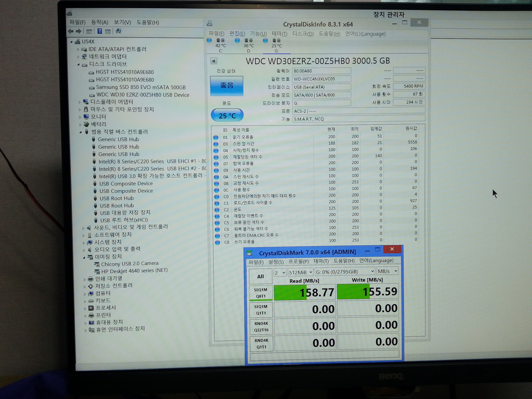Open the Theme menu in CrystalDiskMark

pyautogui.click(x=321, y=261)
